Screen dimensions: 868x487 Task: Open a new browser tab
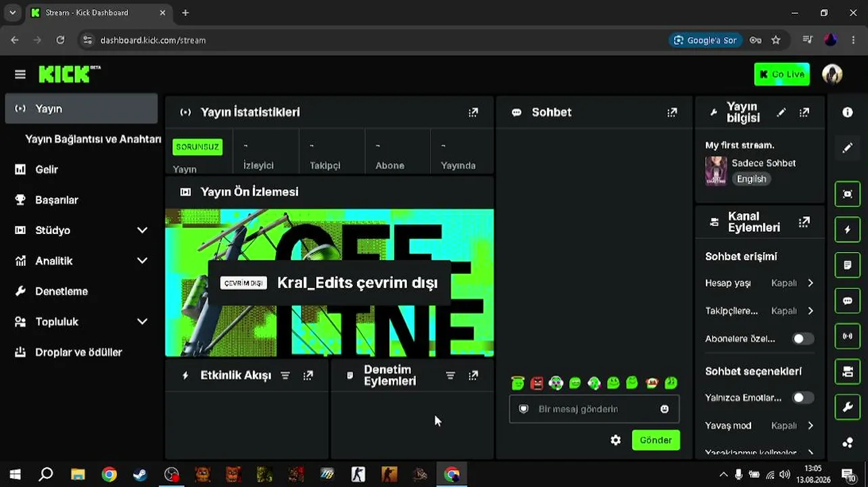(x=185, y=12)
